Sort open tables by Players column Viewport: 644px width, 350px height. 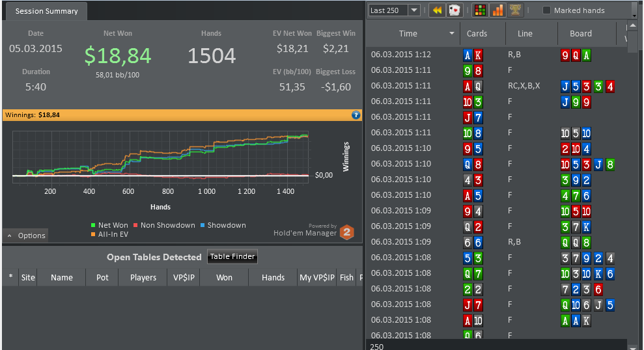tap(143, 277)
